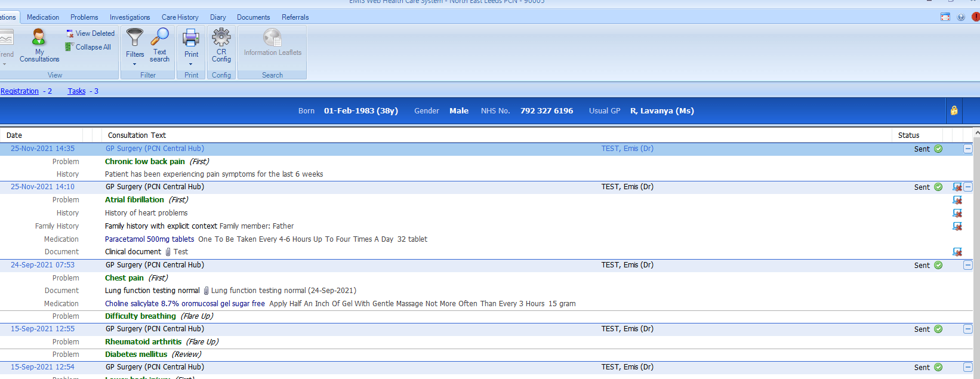Open CR Config gear settings
Viewport: 980px width, 379px height.
pos(221,45)
